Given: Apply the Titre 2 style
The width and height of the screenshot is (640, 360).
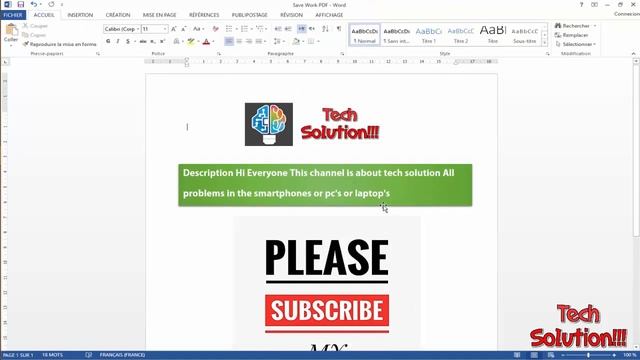Looking at the screenshot, I should point(460,35).
